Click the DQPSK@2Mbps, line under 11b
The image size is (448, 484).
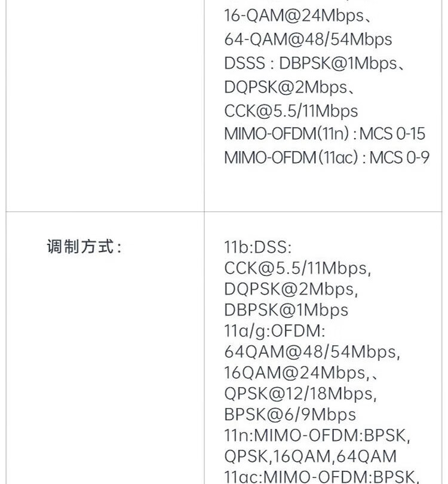coord(291,289)
